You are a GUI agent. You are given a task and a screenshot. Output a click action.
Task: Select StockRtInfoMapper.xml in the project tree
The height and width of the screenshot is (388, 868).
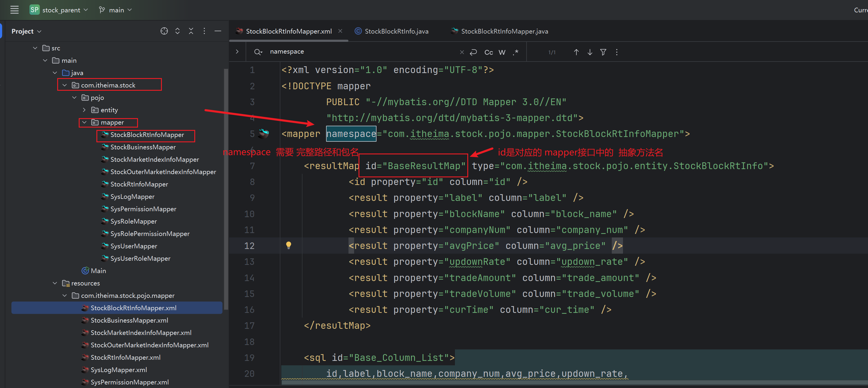[125, 357]
